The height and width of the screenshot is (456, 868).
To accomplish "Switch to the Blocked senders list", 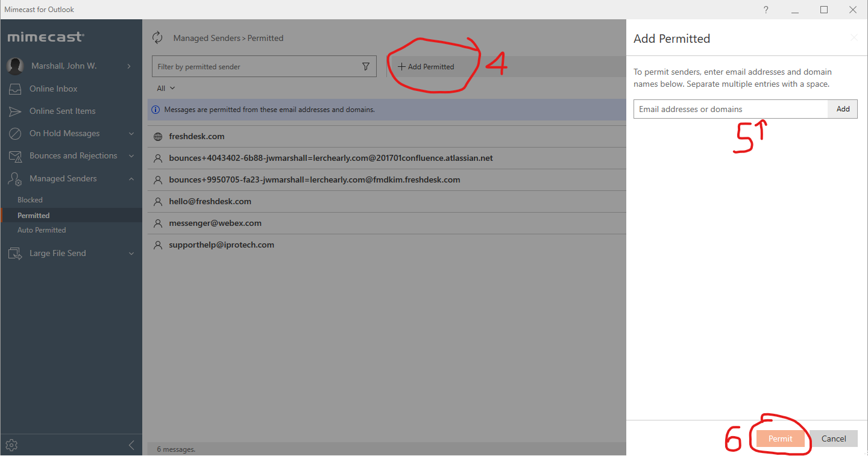I will pyautogui.click(x=30, y=199).
